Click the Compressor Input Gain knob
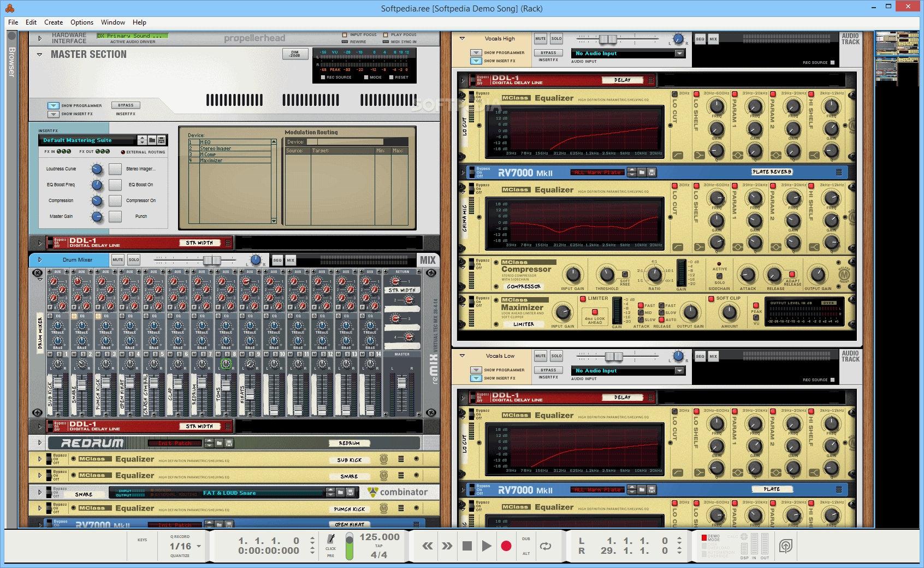Screen dimensions: 924x568 coord(573,274)
